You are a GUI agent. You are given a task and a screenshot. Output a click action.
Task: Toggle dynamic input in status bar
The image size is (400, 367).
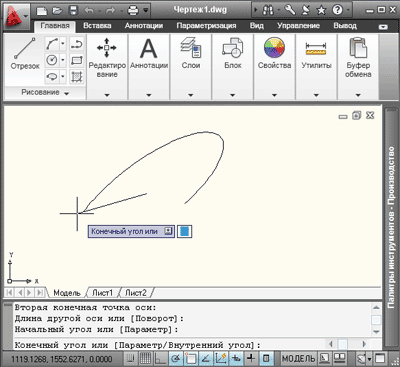[x=236, y=359]
